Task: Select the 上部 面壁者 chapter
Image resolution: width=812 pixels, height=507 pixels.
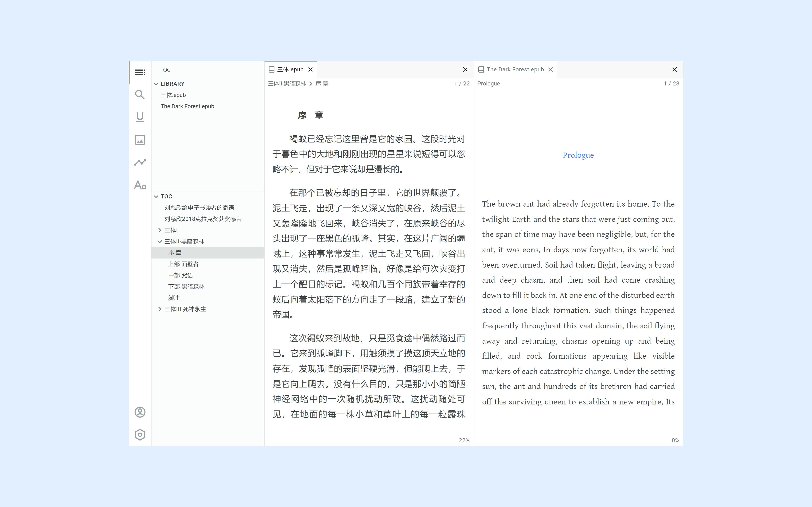Action: pos(183,264)
